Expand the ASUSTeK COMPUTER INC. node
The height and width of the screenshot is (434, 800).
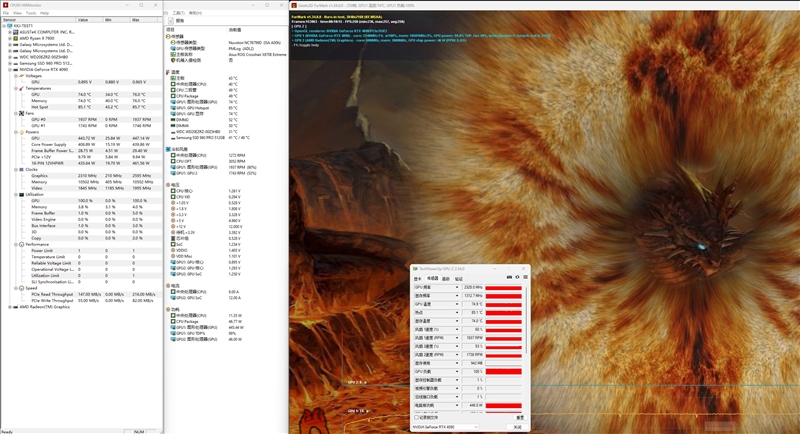click(10, 32)
